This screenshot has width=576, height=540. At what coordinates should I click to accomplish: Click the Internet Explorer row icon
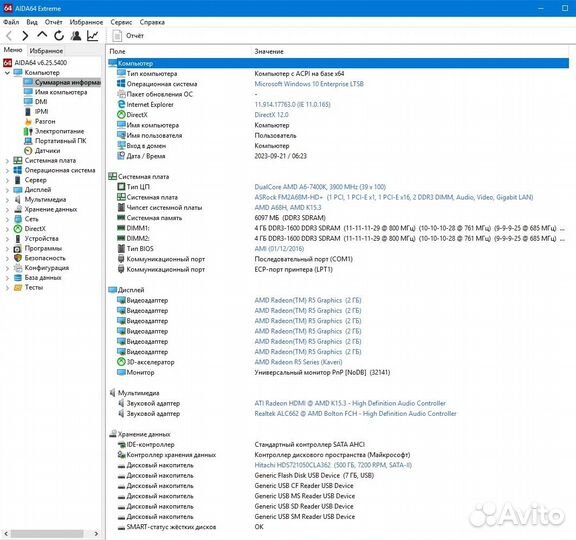tap(121, 104)
